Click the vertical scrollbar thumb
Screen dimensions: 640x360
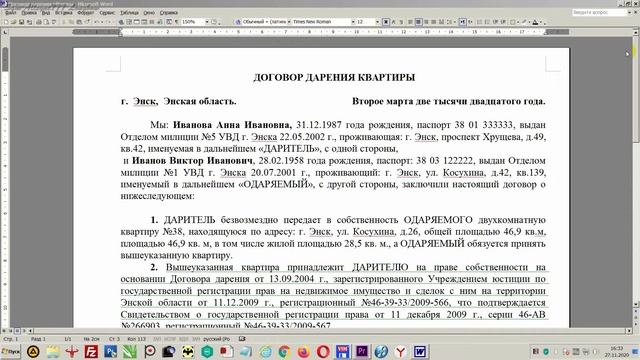(x=636, y=88)
